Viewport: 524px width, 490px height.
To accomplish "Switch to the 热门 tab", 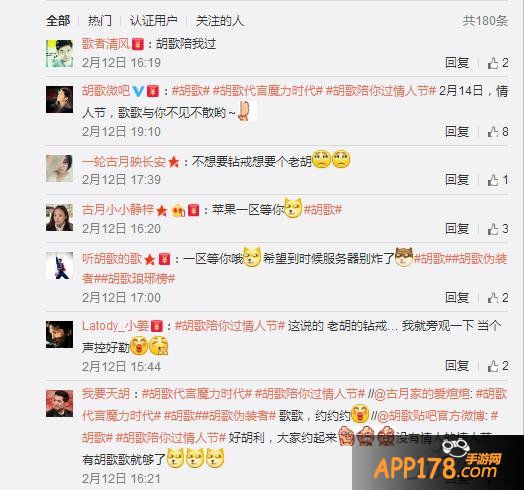I will click(x=100, y=21).
